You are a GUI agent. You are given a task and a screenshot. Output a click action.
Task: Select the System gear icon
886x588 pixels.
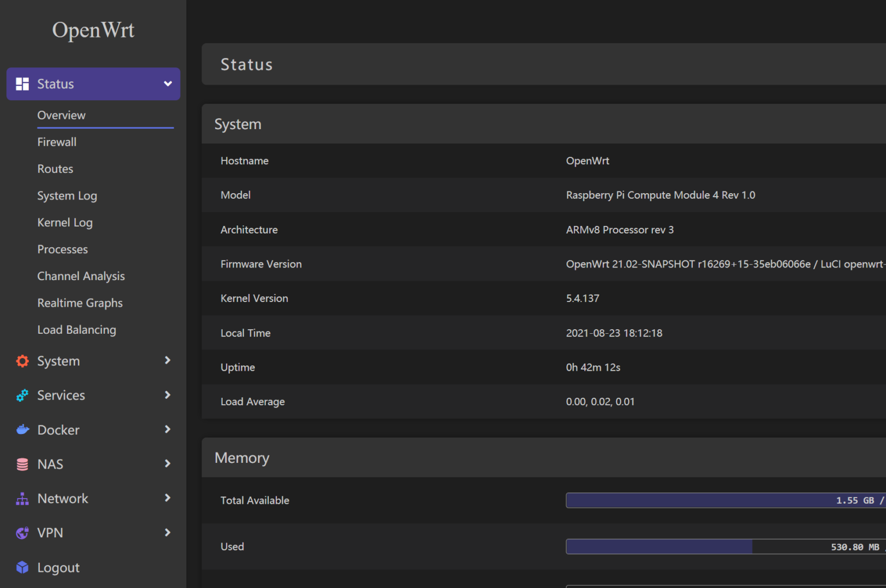[x=22, y=361]
